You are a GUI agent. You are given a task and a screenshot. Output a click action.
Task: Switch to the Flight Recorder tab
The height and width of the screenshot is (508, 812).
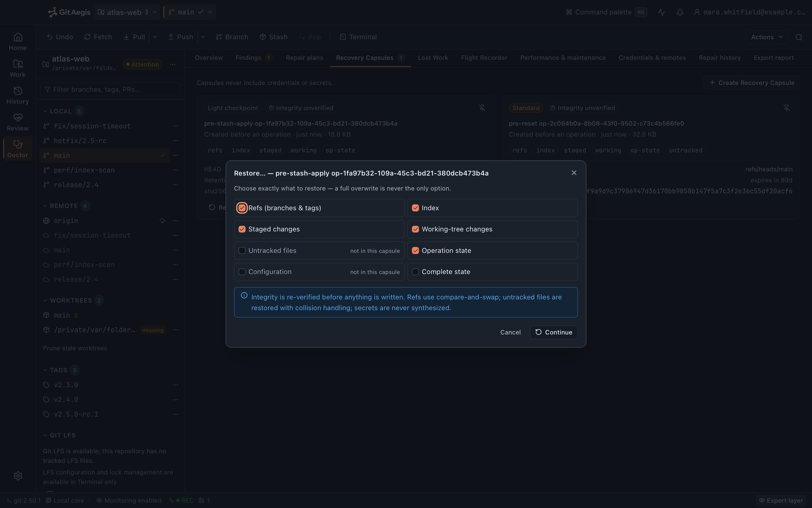click(x=484, y=58)
